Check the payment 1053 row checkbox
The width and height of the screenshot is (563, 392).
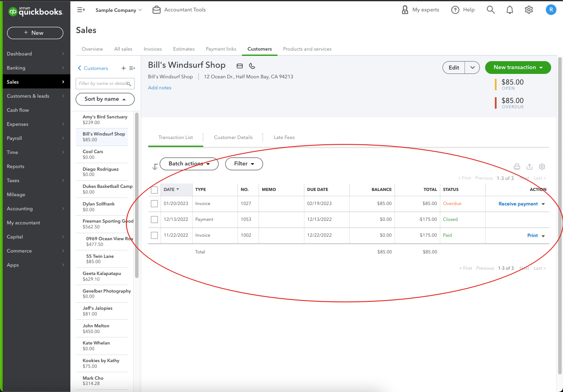154,220
